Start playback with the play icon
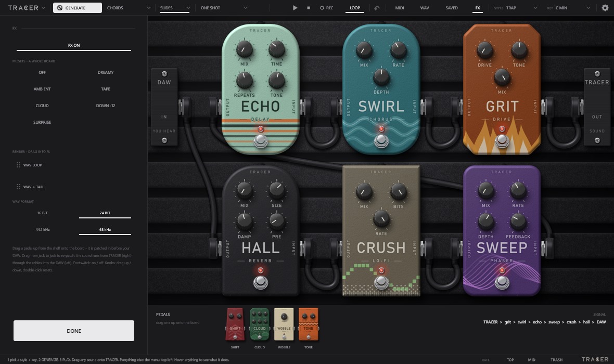 pos(295,8)
